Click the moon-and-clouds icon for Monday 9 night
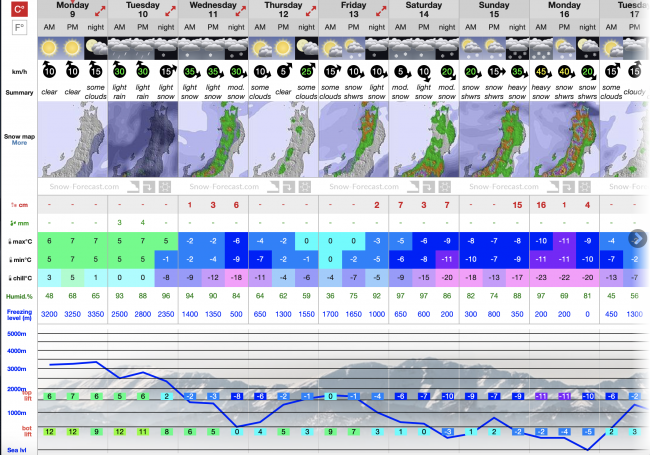The width and height of the screenshot is (650, 455). coord(96,48)
